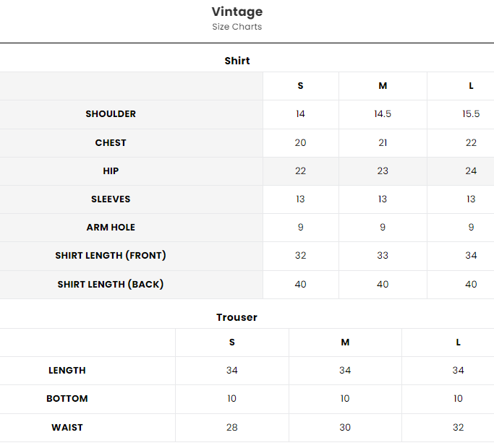The height and width of the screenshot is (448, 494).
Task: Click the trouser WAIST row label
Action: tap(67, 428)
